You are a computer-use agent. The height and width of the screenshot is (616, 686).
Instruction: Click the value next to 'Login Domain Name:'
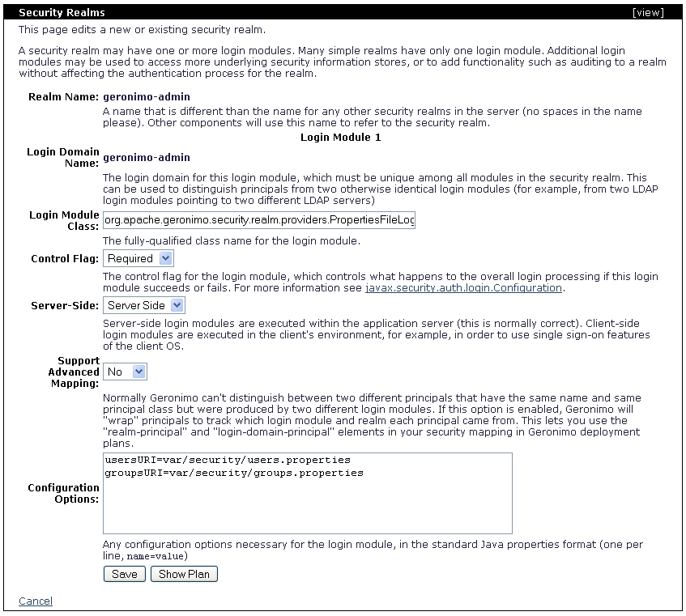click(x=147, y=157)
